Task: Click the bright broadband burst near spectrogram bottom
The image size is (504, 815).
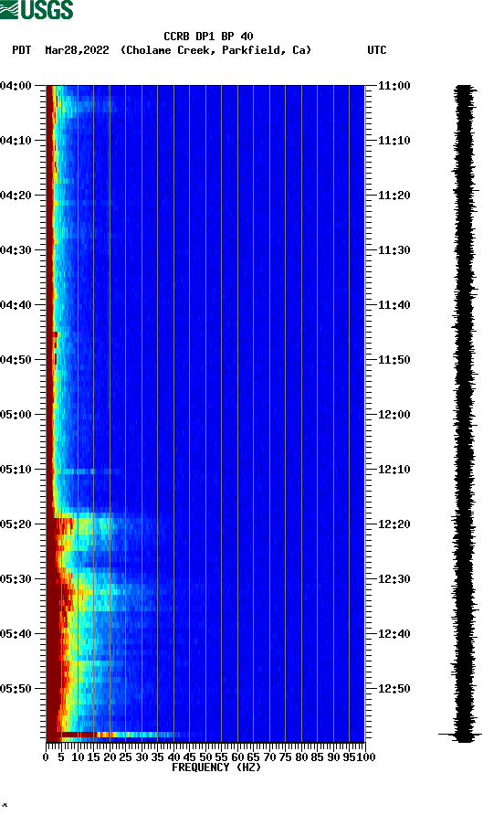Action: coord(117,735)
